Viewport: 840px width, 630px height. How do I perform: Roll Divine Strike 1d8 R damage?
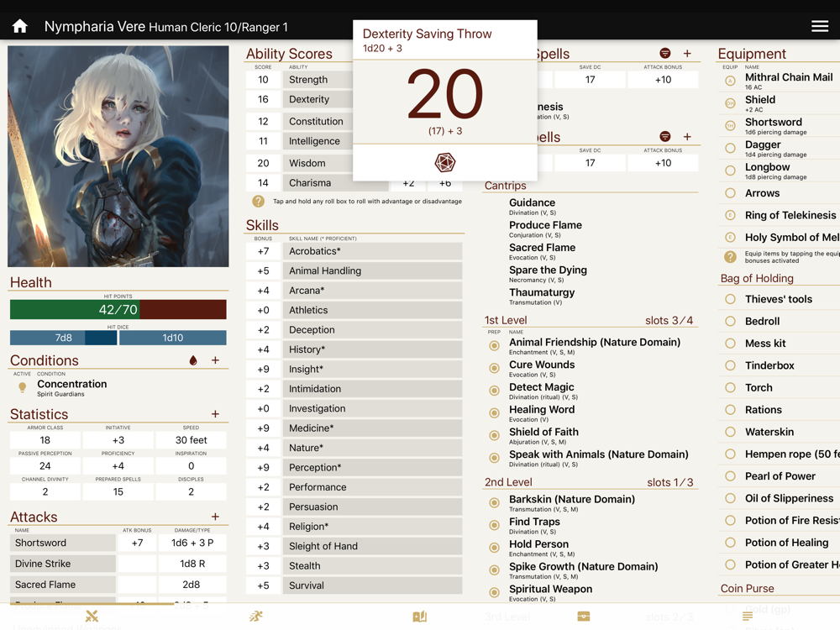coord(192,564)
